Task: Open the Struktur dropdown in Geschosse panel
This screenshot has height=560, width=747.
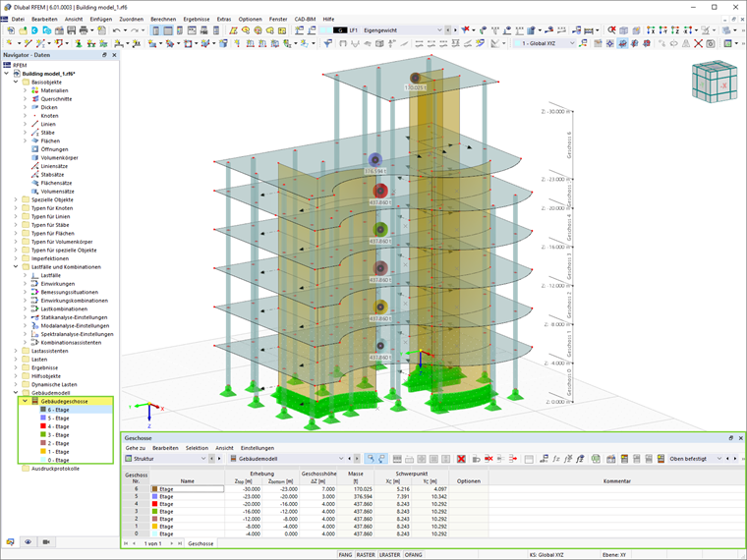Action: click(202, 459)
